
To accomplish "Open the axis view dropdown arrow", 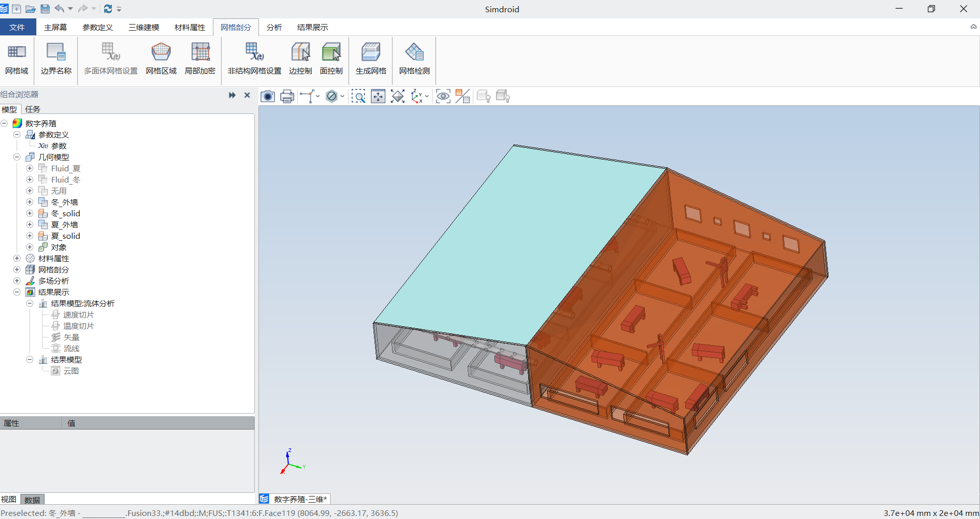I will click(427, 96).
